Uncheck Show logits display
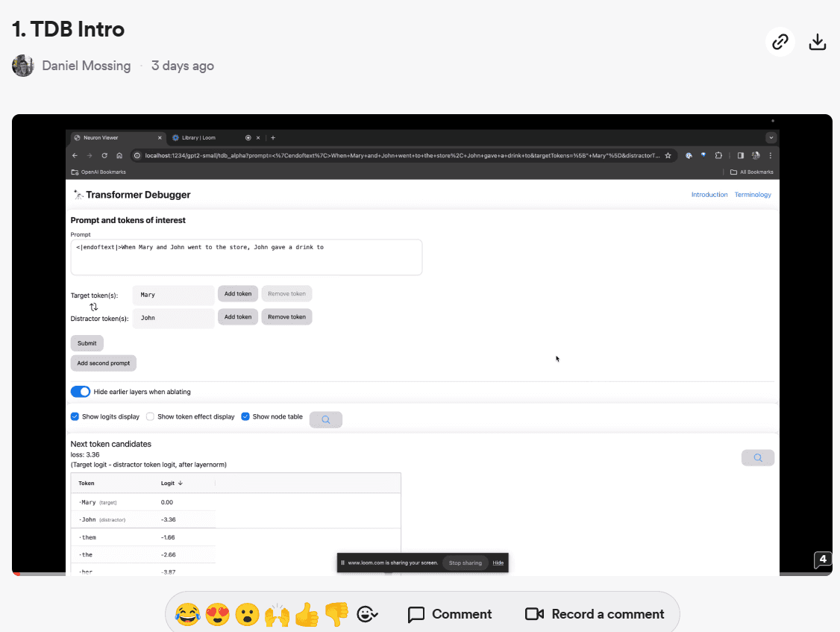Viewport: 840px width, 632px height. pos(74,416)
